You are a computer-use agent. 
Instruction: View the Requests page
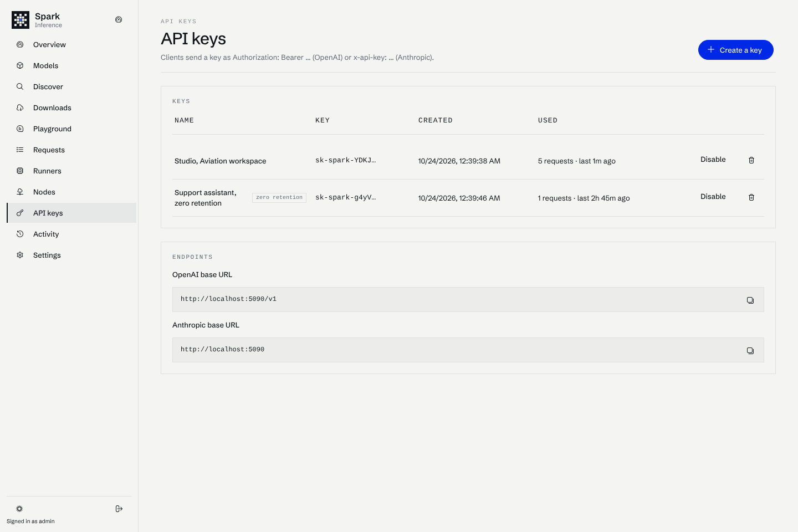(x=71, y=150)
